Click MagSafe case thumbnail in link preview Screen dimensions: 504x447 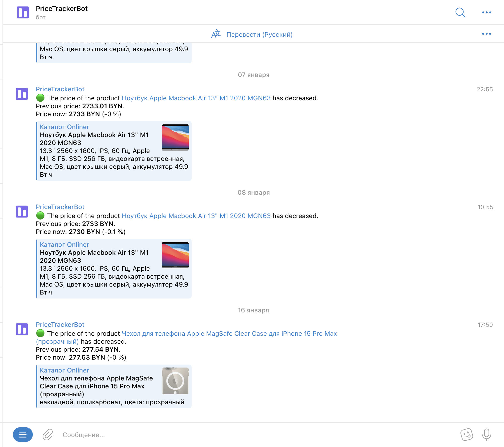(175, 381)
